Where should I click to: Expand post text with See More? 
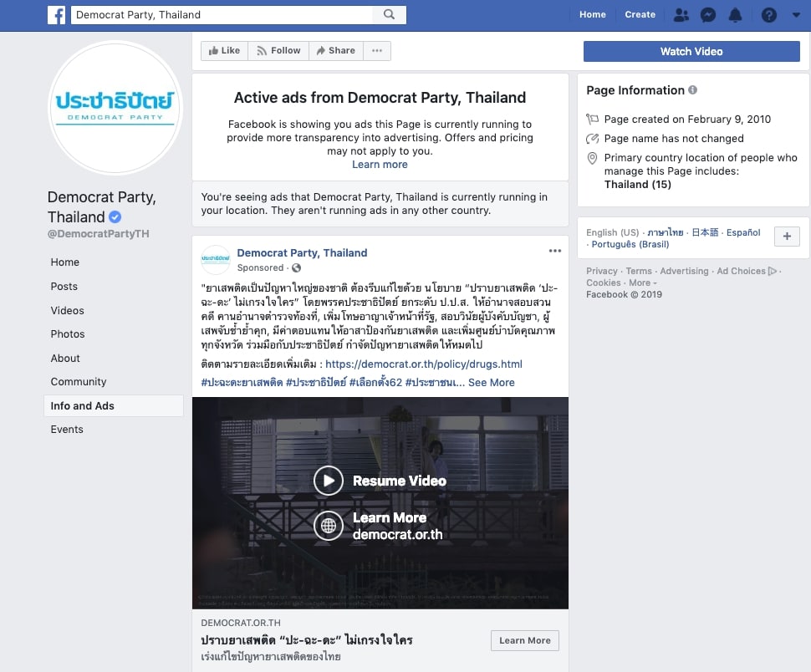coord(491,383)
